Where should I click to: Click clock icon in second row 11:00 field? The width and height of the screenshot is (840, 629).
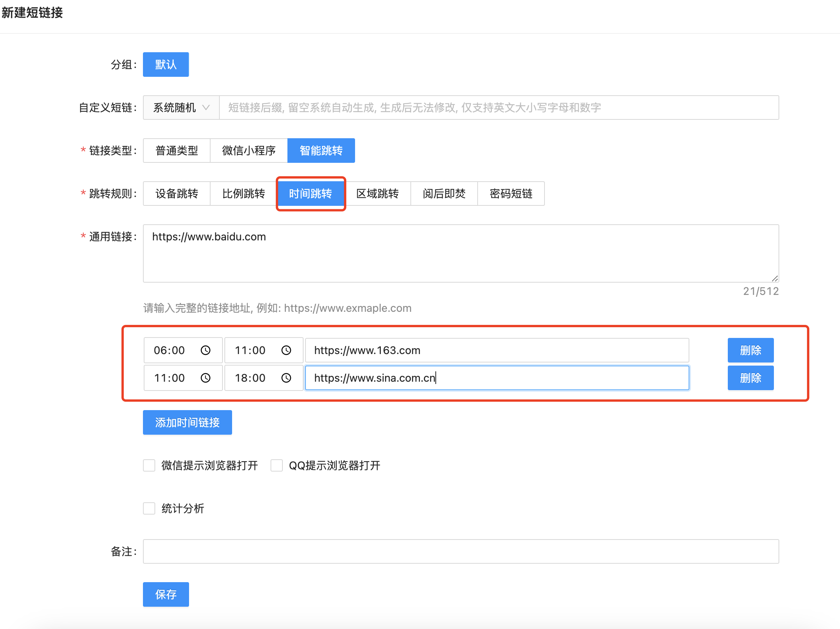point(206,378)
